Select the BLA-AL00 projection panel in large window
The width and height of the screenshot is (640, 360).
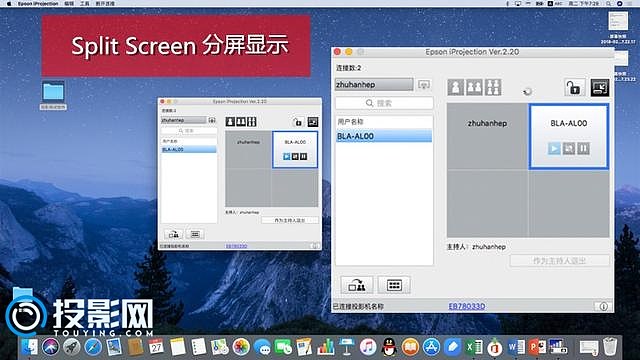569,136
